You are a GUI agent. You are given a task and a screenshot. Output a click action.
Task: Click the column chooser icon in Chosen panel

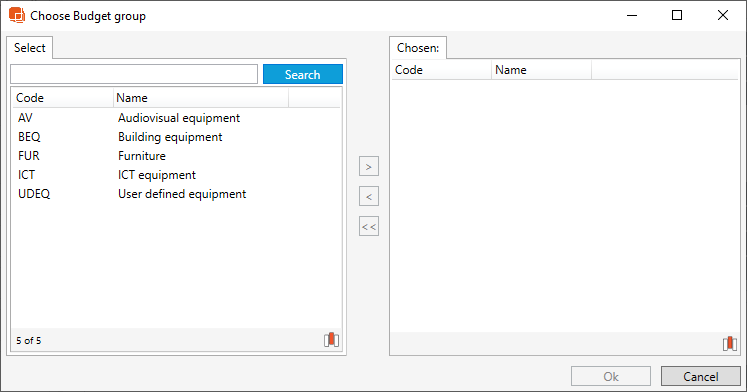point(730,343)
